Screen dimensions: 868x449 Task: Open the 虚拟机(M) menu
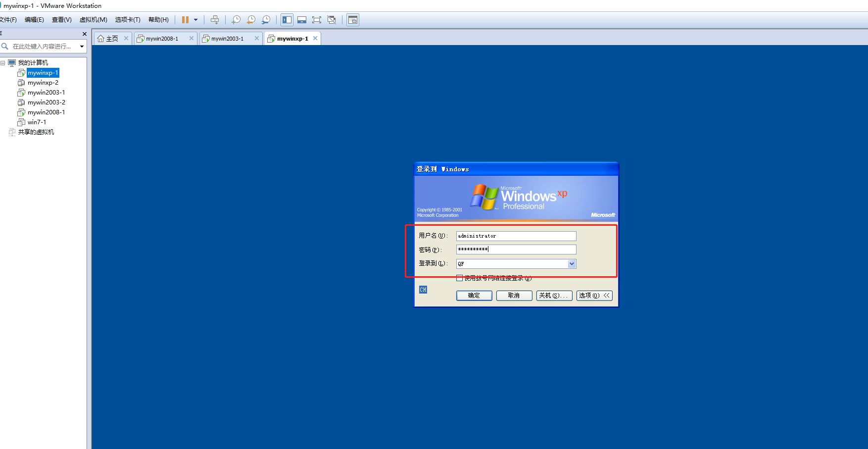pos(93,20)
